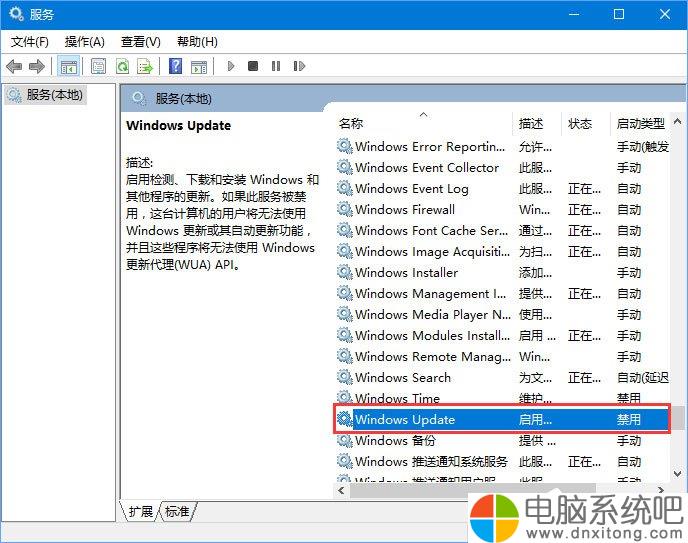Select the Windows 推送通知系统服务 service name
Screen dimensions: 688x543
click(431, 461)
